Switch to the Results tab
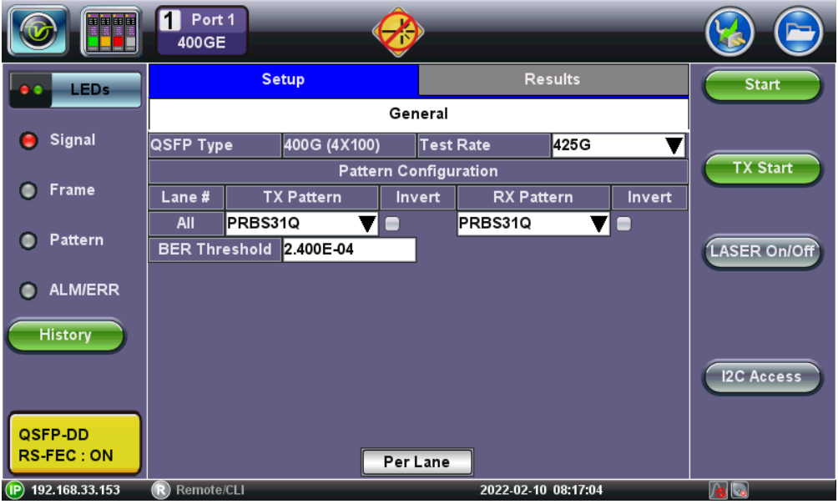The image size is (838, 504). [553, 80]
